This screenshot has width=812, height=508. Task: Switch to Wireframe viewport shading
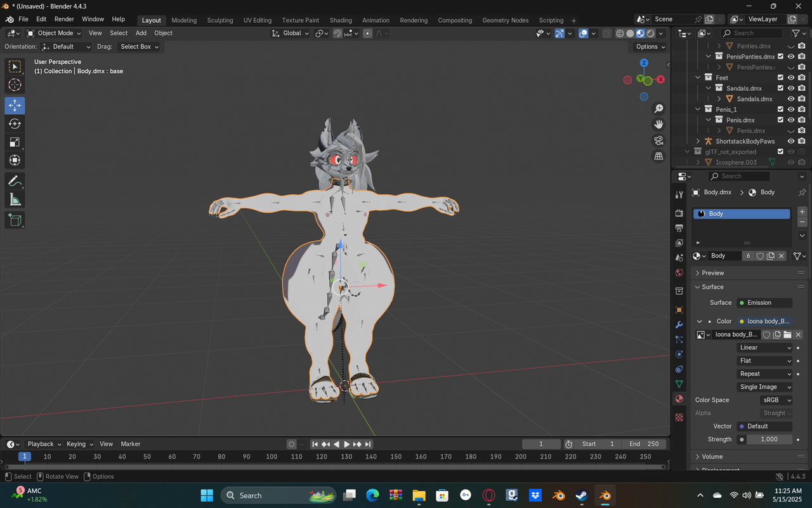pos(620,33)
